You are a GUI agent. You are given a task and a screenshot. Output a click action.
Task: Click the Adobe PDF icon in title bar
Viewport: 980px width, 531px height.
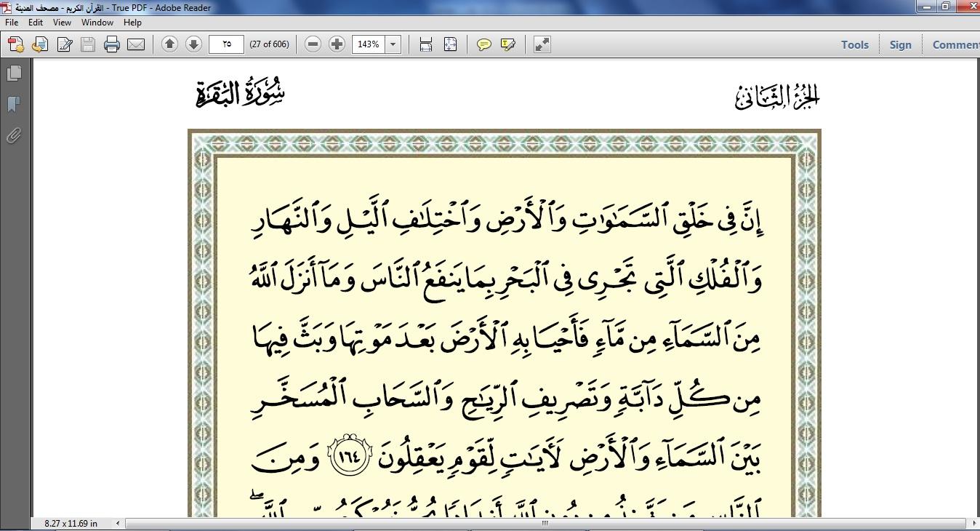(7, 7)
